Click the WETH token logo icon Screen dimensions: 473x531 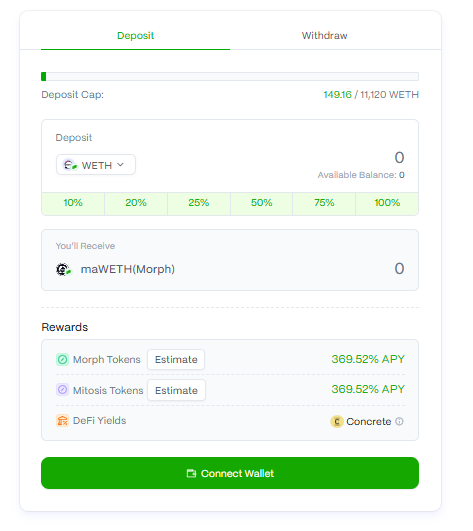[70, 165]
